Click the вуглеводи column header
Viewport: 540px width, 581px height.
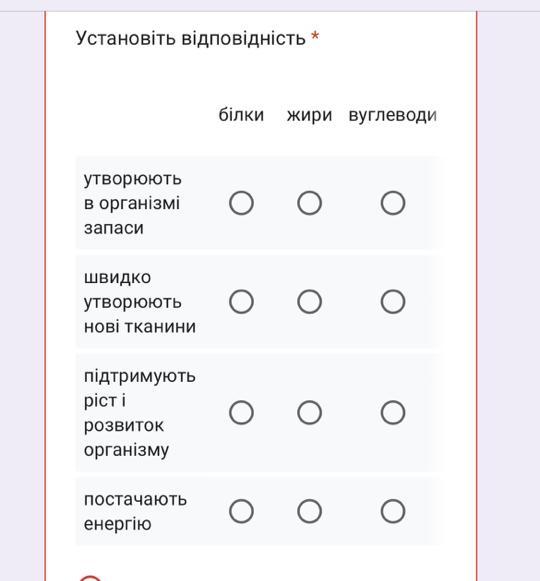point(393,115)
